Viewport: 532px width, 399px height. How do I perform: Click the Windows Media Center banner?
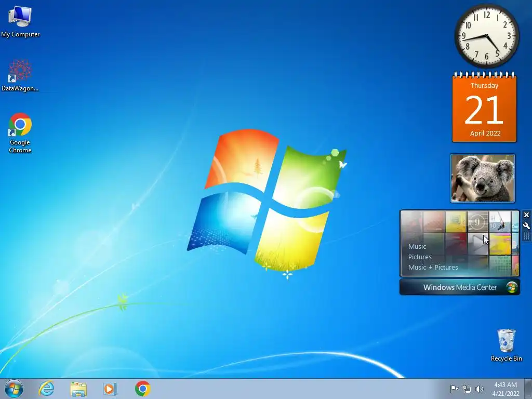459,287
